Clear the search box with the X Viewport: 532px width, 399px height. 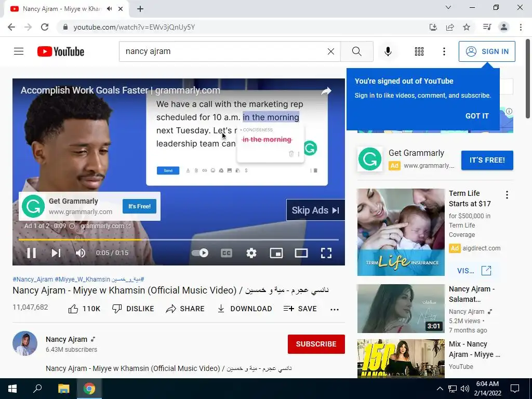(331, 51)
